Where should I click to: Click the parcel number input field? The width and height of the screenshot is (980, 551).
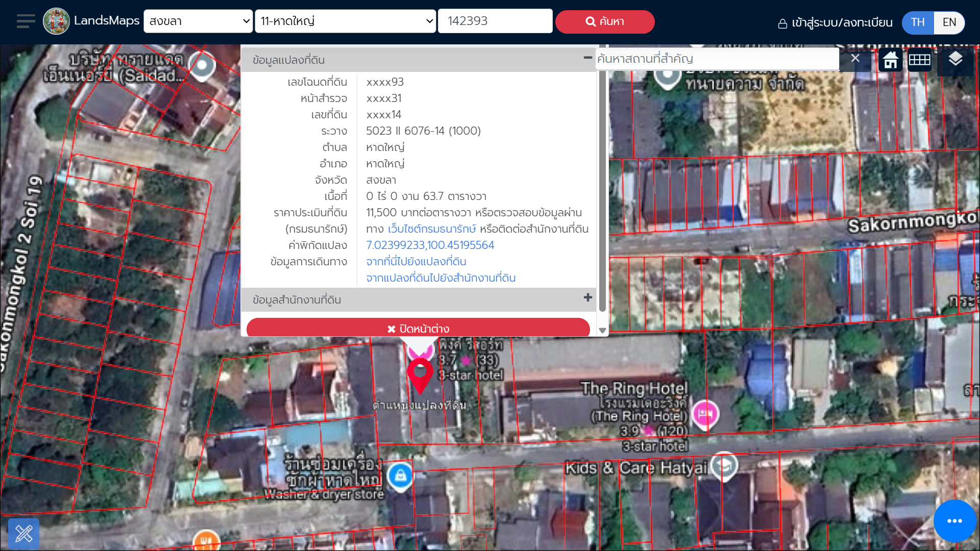click(495, 21)
